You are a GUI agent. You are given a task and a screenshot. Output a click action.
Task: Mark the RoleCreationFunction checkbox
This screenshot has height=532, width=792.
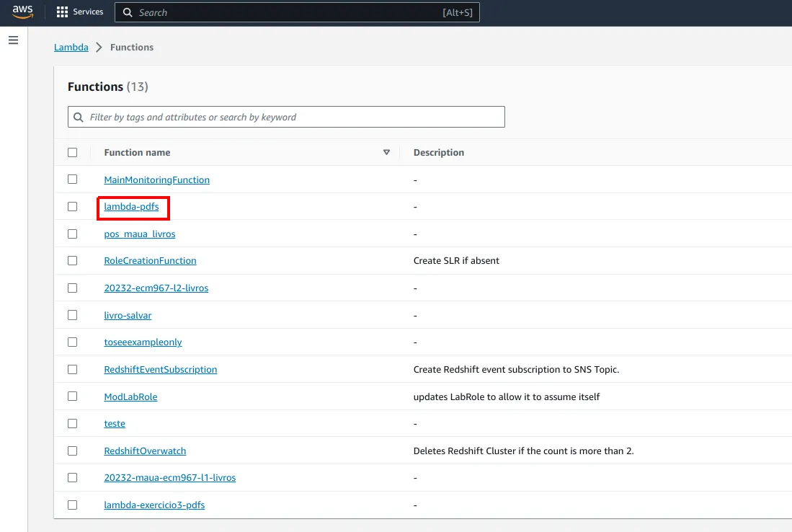(73, 261)
